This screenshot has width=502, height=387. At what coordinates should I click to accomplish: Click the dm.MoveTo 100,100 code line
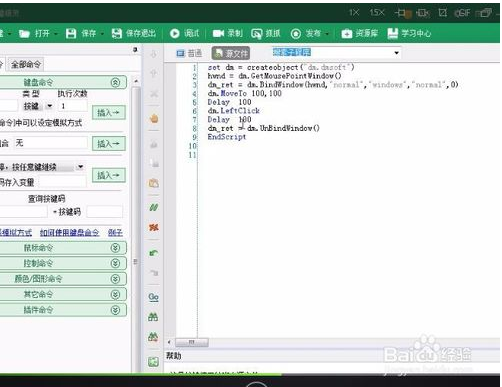244,93
